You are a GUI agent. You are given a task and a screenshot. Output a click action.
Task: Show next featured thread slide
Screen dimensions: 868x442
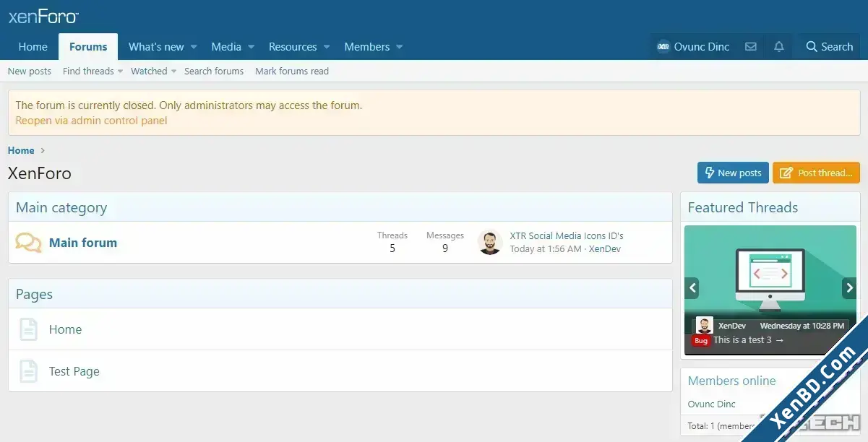849,287
